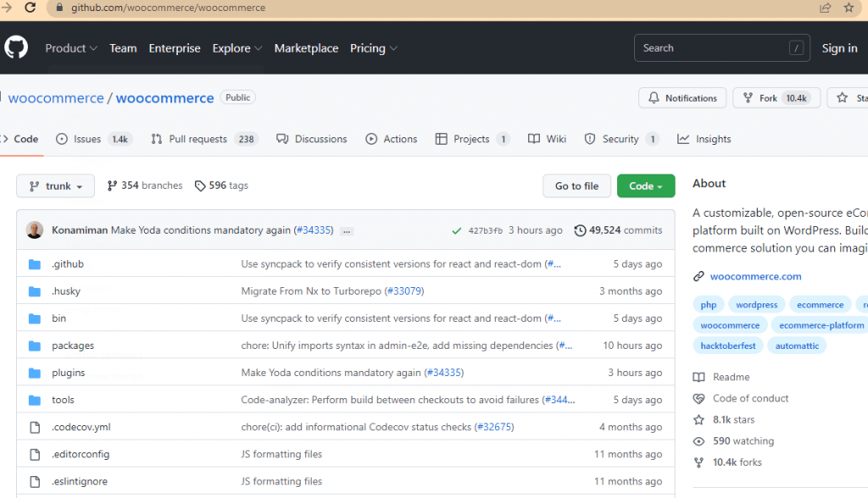The width and height of the screenshot is (868, 498).
Task: Click the .editorconfig file icon
Action: 35,454
